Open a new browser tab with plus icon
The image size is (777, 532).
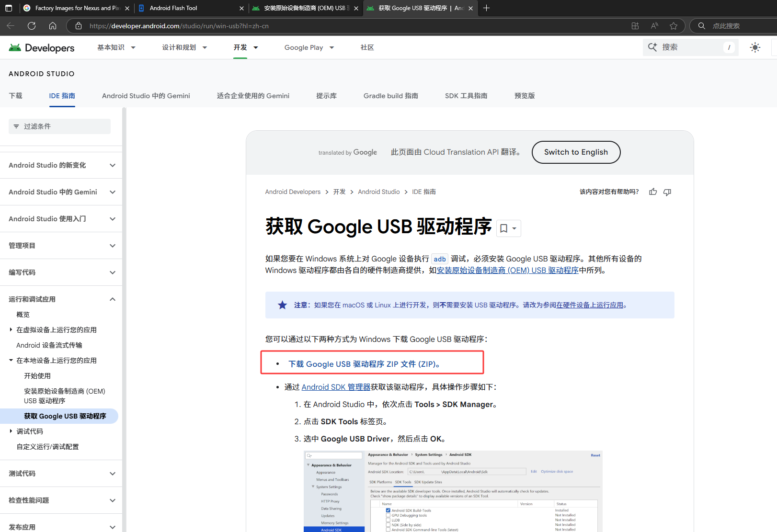[486, 8]
